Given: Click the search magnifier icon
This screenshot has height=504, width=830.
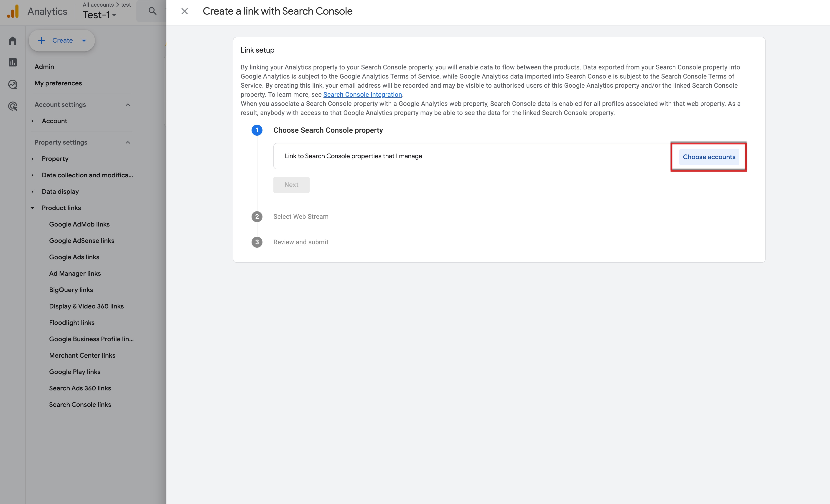Looking at the screenshot, I should [152, 11].
